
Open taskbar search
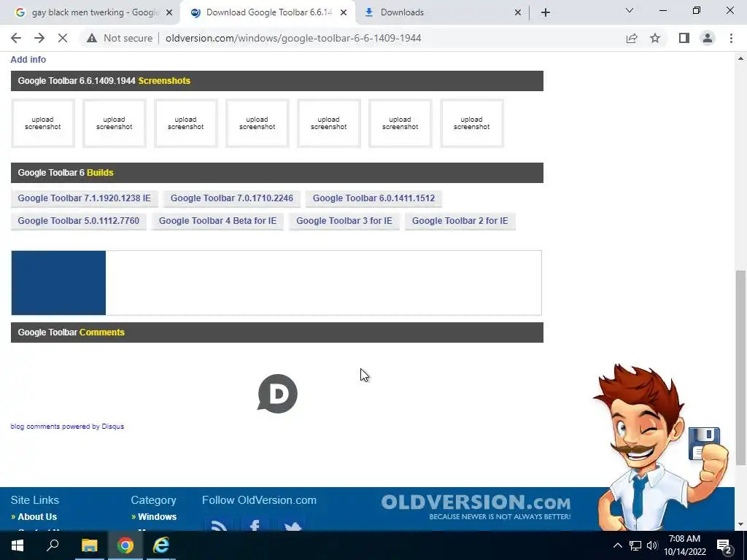[53, 545]
